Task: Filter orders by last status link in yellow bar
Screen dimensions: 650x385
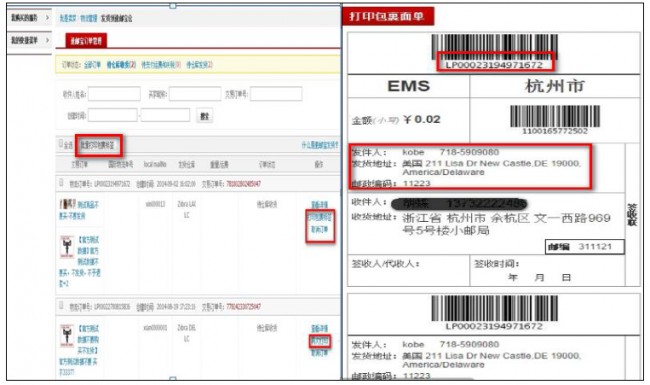Action: 199,65
